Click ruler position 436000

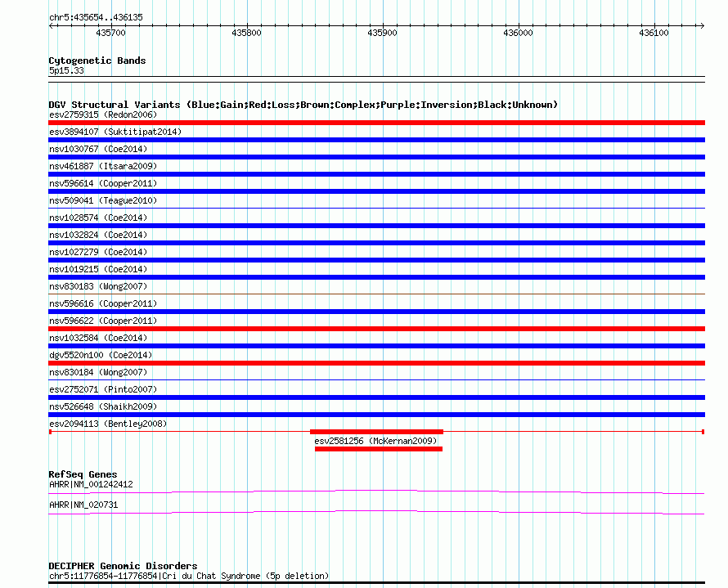(518, 33)
